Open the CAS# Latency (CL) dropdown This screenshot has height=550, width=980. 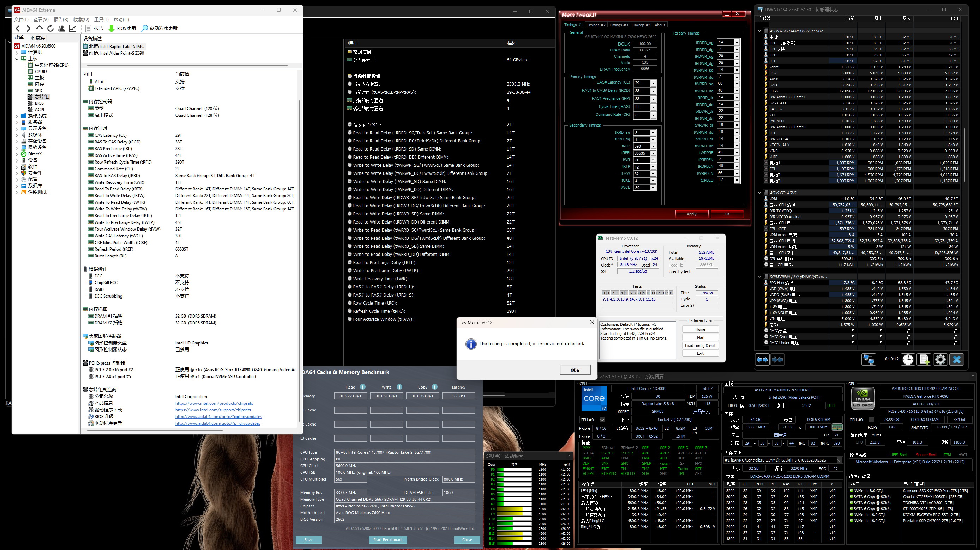click(653, 83)
